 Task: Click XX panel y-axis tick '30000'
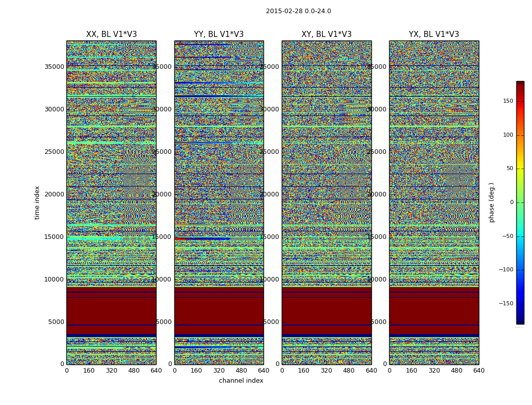[x=54, y=109]
